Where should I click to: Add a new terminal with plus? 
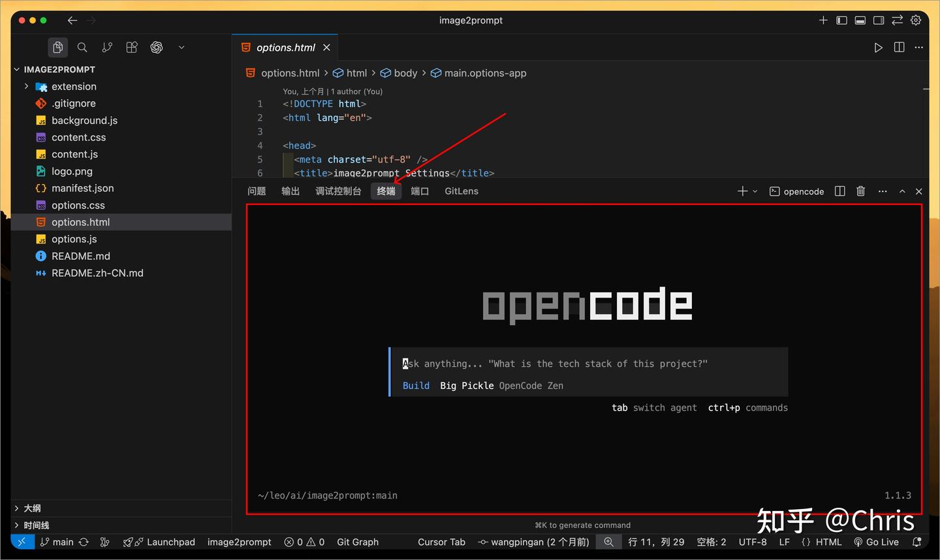[742, 191]
